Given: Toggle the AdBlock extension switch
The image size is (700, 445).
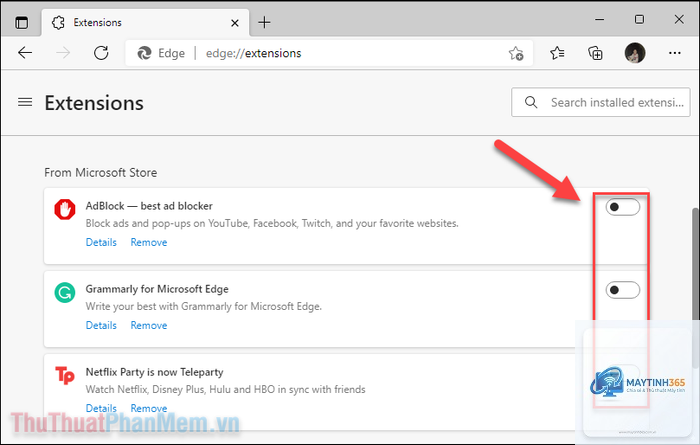Looking at the screenshot, I should (x=623, y=207).
